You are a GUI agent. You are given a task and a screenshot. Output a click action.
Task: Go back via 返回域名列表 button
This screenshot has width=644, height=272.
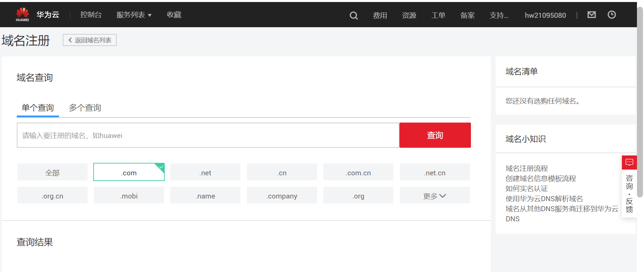[90, 40]
